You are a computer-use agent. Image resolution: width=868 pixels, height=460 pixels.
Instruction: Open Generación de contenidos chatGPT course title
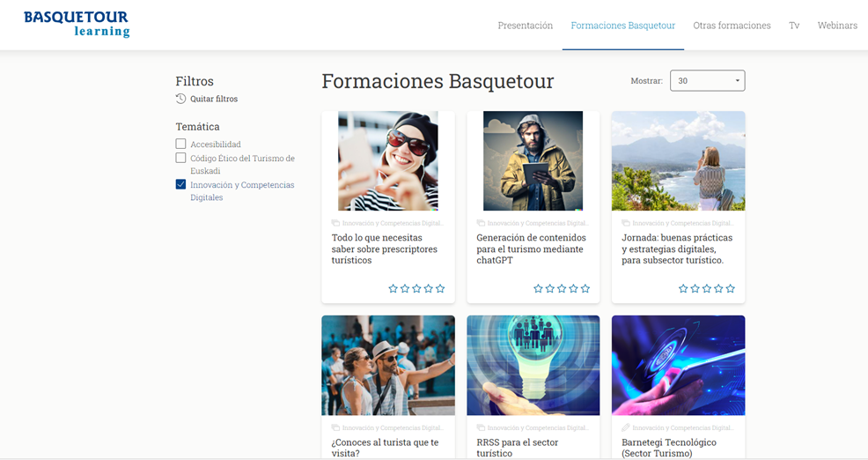click(x=531, y=249)
